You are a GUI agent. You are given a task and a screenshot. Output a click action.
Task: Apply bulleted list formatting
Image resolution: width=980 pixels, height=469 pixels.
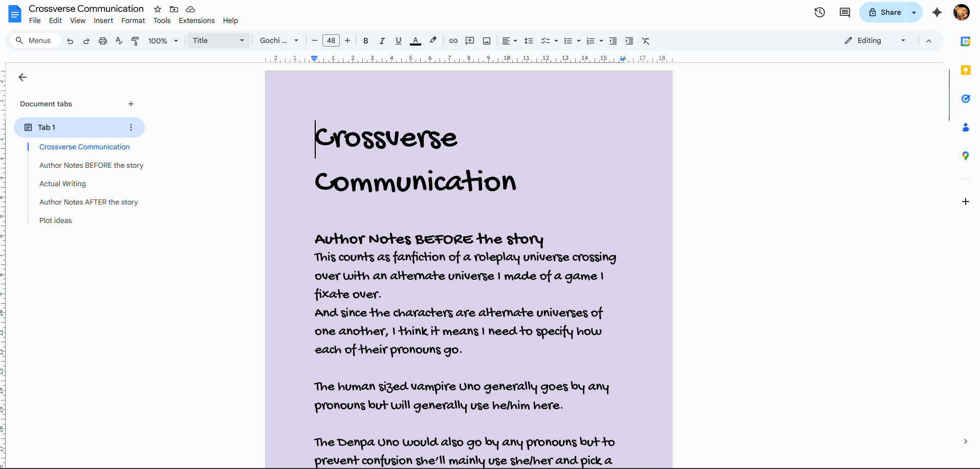coord(568,41)
